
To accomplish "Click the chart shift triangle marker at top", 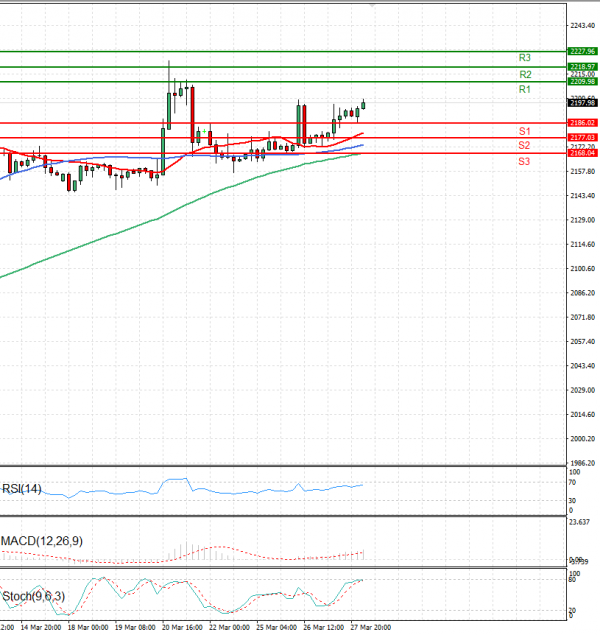I will 374,5.
